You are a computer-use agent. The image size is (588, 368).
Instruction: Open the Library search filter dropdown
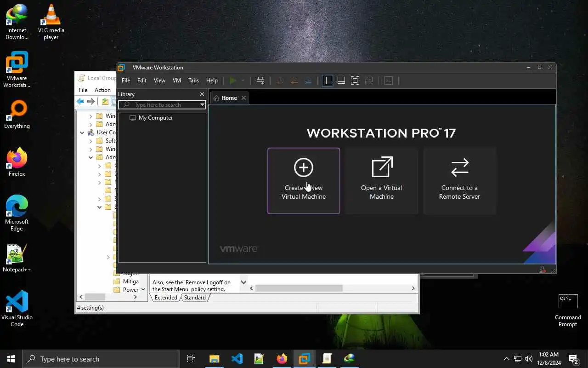tap(202, 105)
